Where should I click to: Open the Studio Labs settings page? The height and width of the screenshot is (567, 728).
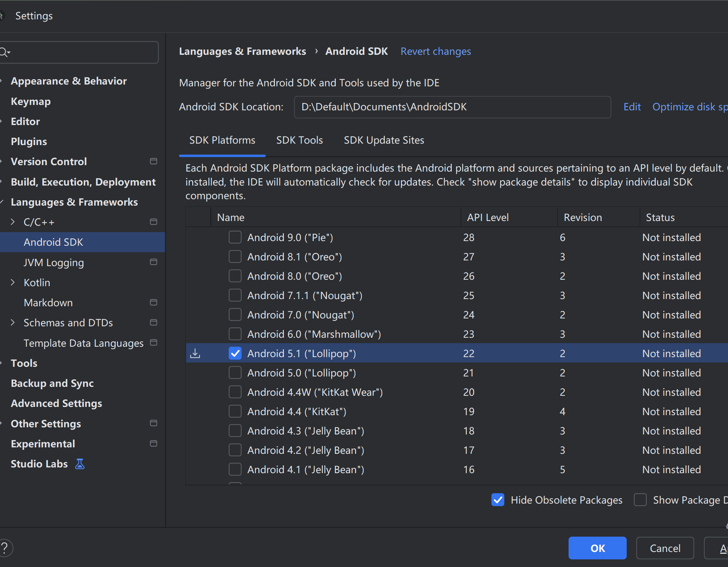(39, 464)
